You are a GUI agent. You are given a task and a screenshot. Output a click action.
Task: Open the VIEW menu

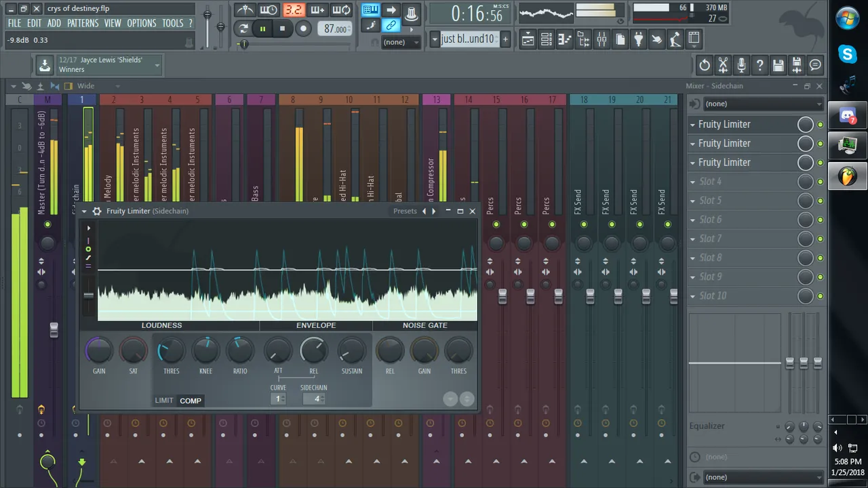click(x=113, y=23)
